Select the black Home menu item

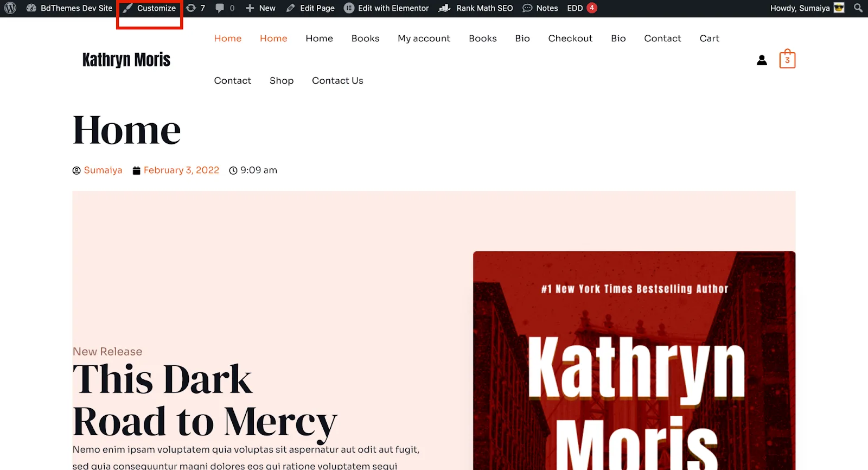point(319,39)
